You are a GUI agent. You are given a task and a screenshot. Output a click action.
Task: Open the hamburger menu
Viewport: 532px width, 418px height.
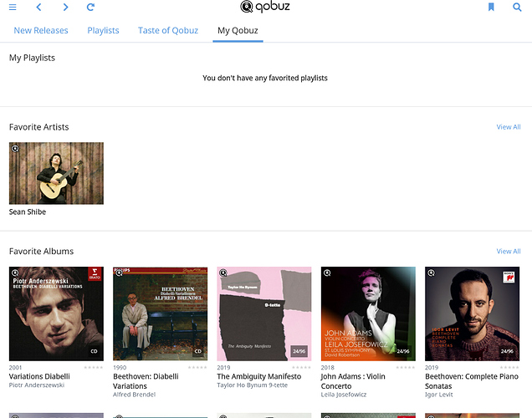click(13, 8)
